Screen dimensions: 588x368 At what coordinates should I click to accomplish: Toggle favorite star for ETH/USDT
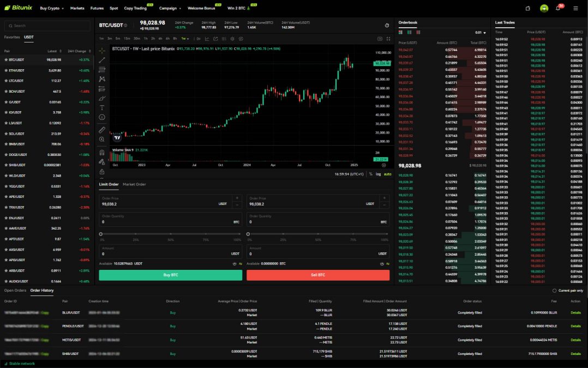(6, 70)
